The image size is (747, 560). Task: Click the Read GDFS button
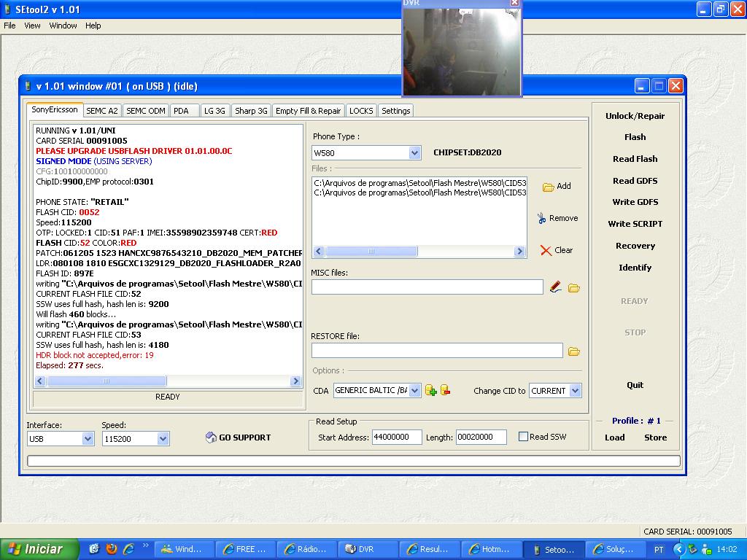[635, 181]
